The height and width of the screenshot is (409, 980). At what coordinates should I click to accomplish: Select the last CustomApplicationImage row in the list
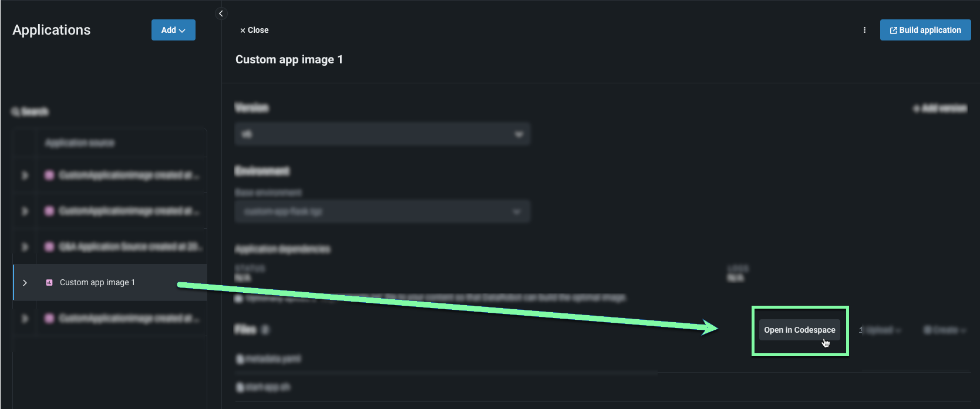point(128,318)
